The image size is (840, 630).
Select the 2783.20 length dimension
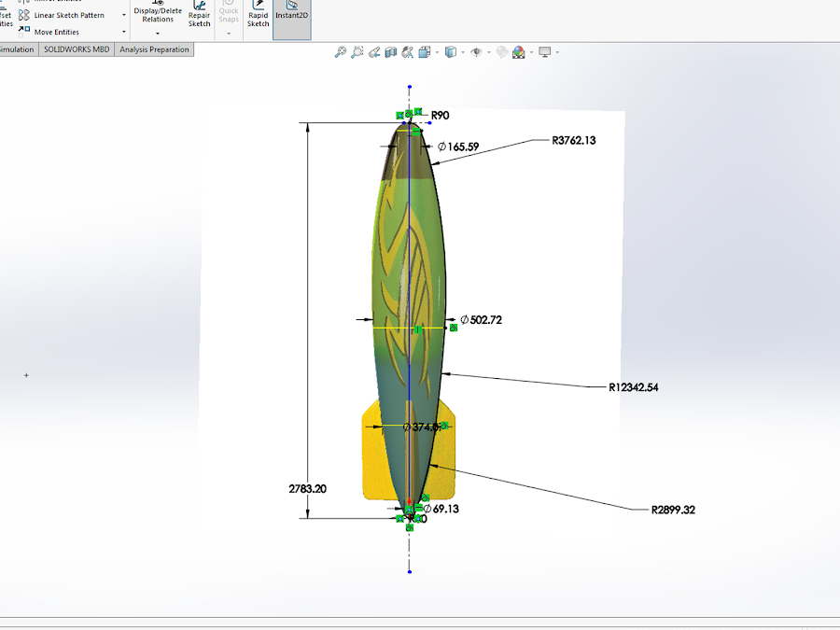(307, 488)
